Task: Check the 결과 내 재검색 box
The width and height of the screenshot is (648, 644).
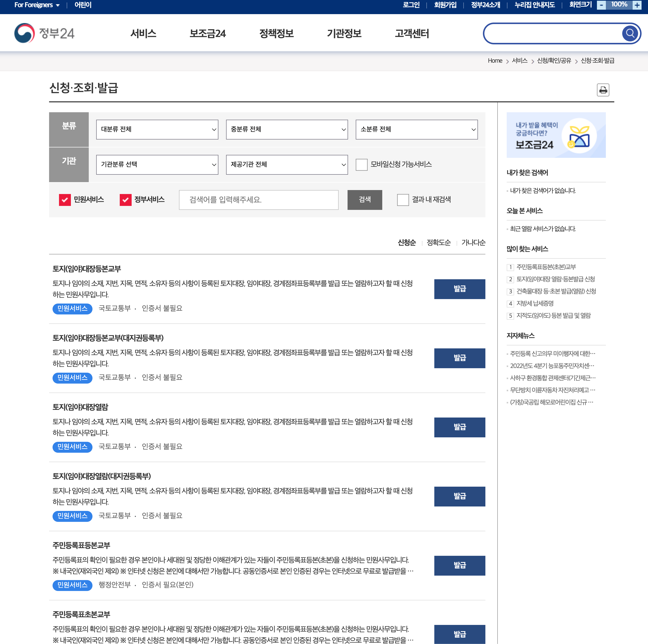Action: 403,200
